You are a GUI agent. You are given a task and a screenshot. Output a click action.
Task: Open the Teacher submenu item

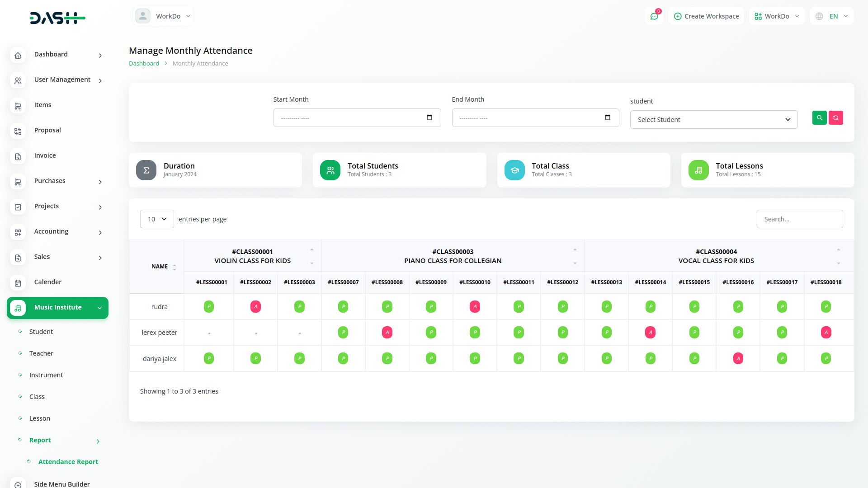point(41,353)
